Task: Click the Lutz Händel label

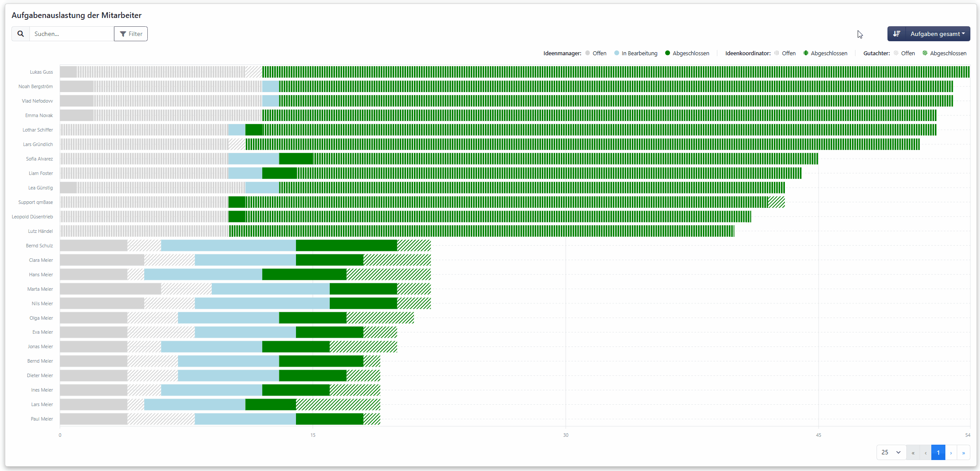Action: [x=40, y=231]
